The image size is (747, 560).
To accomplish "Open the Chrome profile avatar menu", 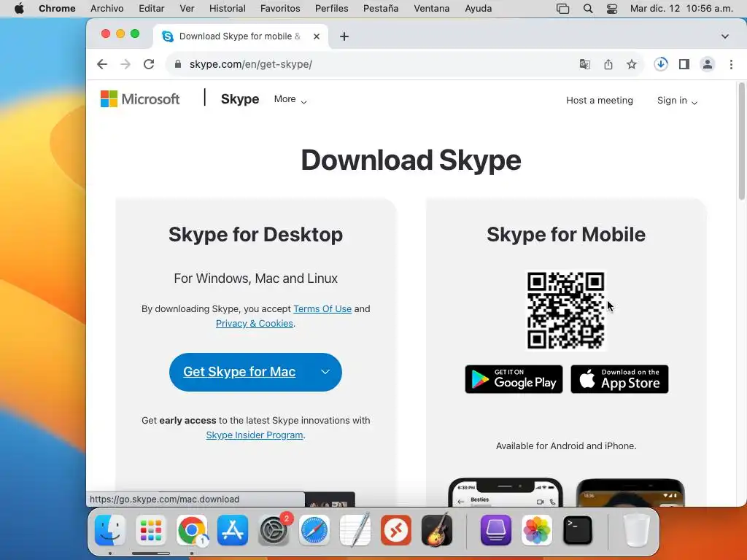I will [x=708, y=64].
